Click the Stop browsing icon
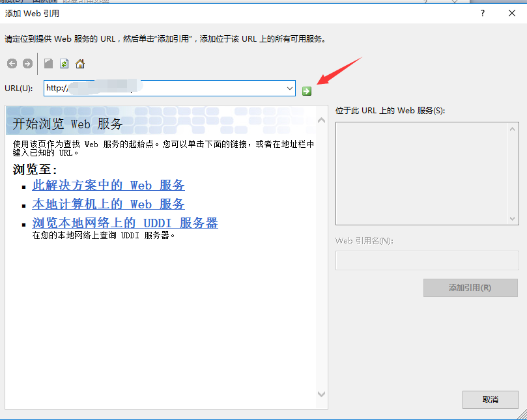 48,63
